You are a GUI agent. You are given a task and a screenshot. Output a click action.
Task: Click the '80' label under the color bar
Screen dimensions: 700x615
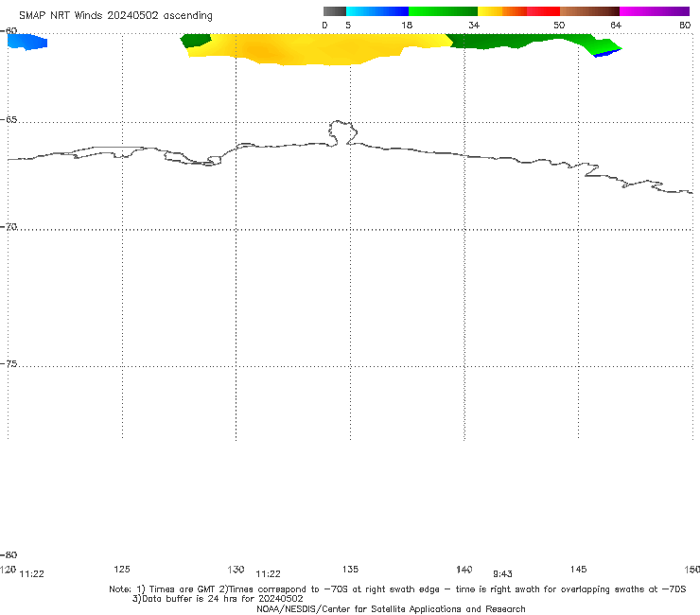coord(685,25)
